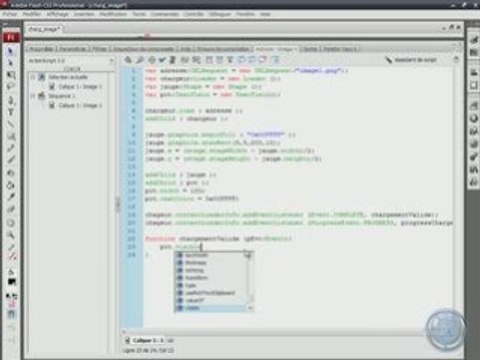The image size is (480, 360).
Task: Choose transform in the code hint list
Action: point(211,278)
